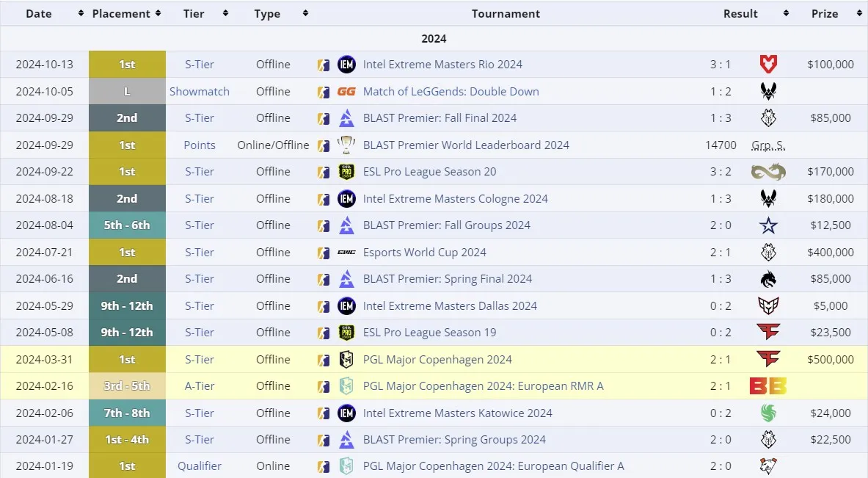The height and width of the screenshot is (478, 868).
Task: Click IEM logo beside Cologne 2024
Action: click(x=346, y=198)
